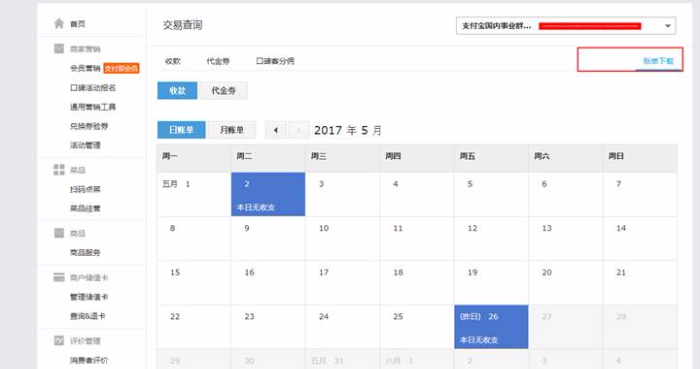Select day 24 in the calendar
700x369 pixels.
(x=342, y=327)
